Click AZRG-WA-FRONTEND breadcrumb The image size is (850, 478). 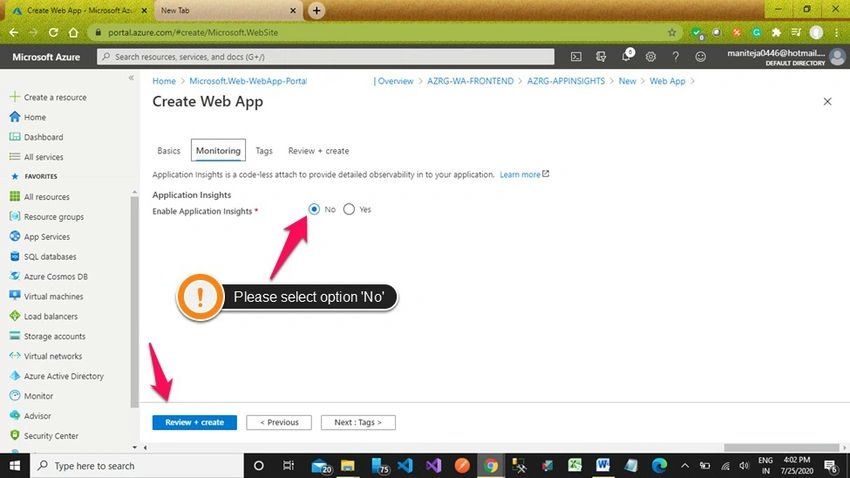pos(470,81)
